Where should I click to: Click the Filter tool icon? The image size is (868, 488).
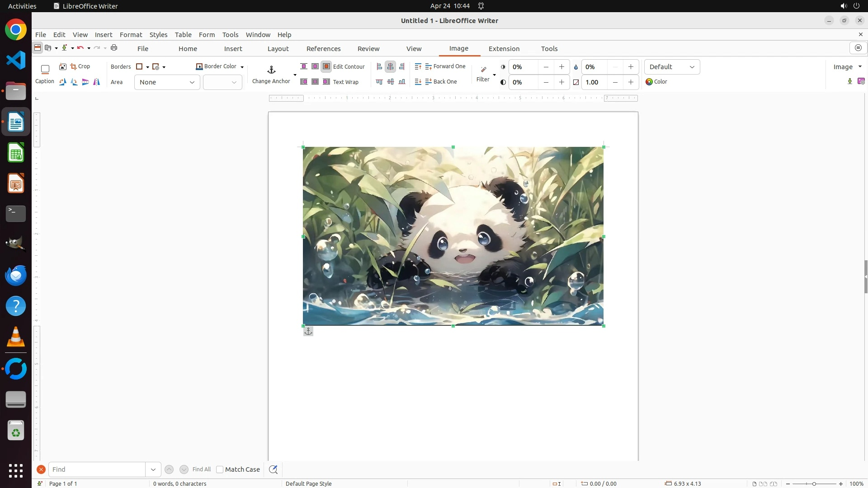coord(483,70)
